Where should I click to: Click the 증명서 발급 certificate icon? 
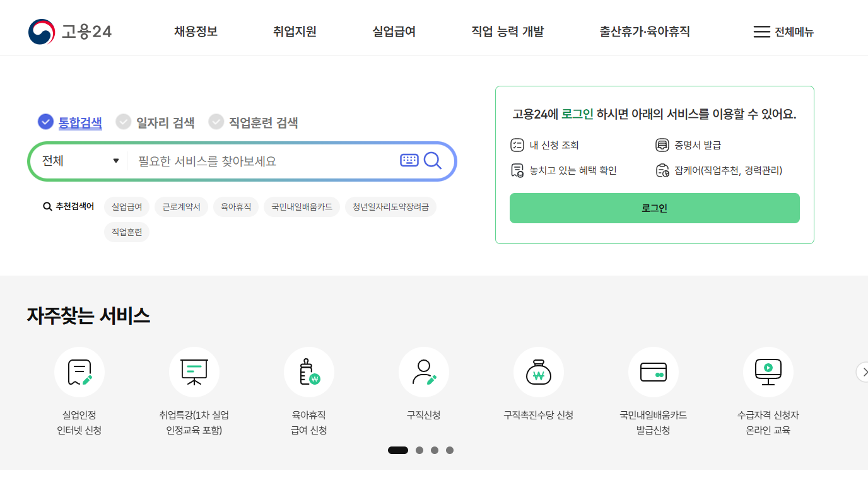click(662, 145)
